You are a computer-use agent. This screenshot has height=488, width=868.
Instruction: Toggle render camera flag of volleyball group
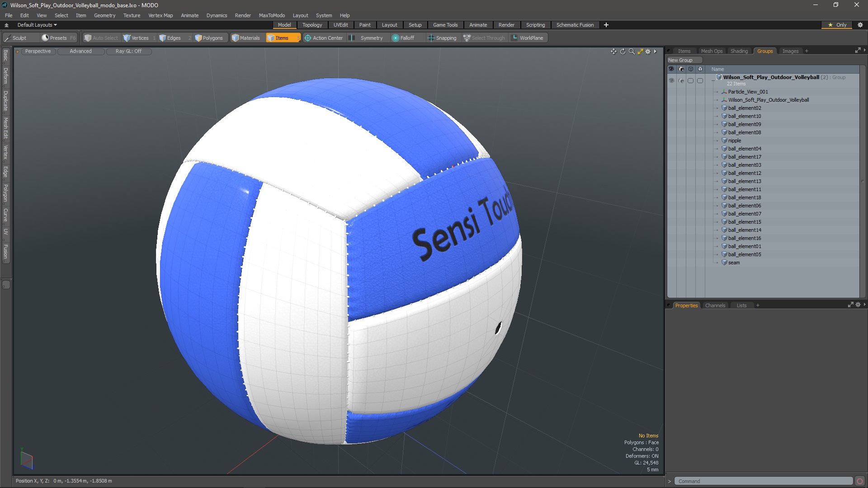[x=681, y=80]
